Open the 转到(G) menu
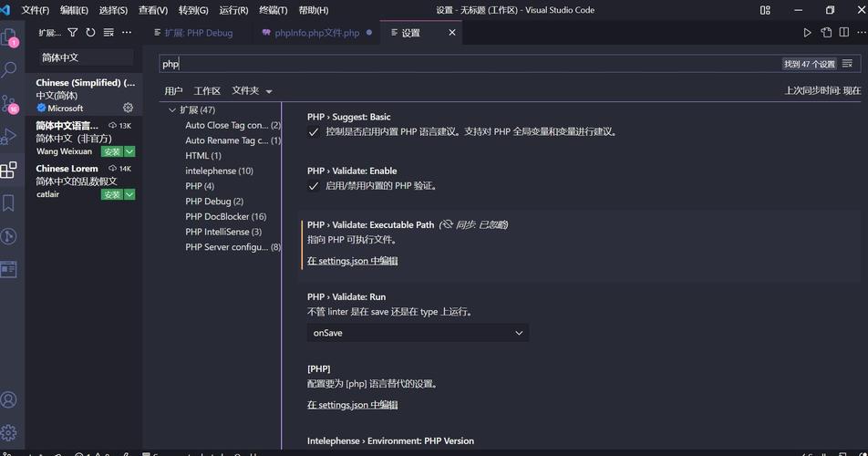This screenshot has width=868, height=456. [193, 10]
